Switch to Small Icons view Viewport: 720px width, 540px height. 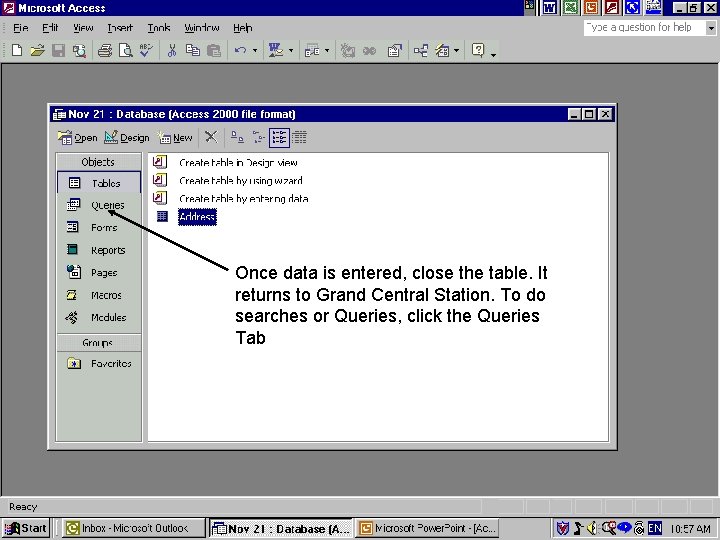tap(259, 137)
